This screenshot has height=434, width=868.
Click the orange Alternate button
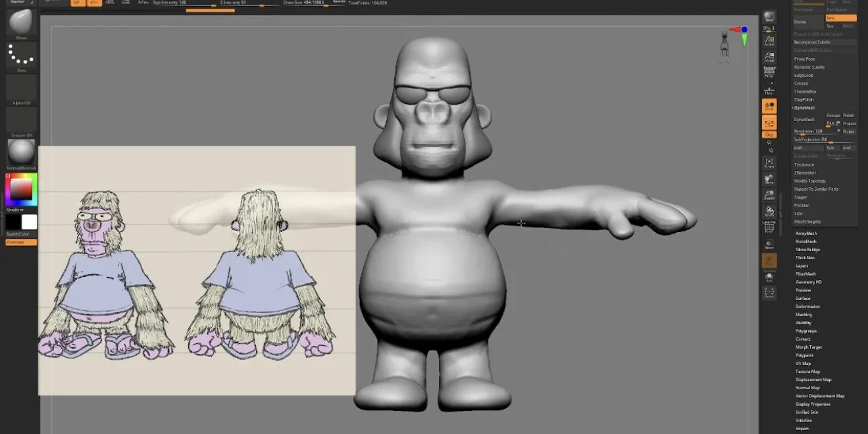pos(22,242)
